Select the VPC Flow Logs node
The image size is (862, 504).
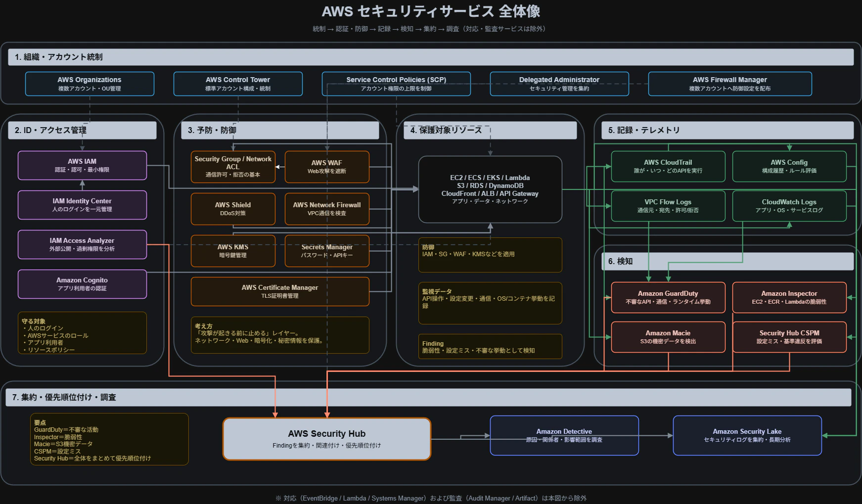point(668,206)
